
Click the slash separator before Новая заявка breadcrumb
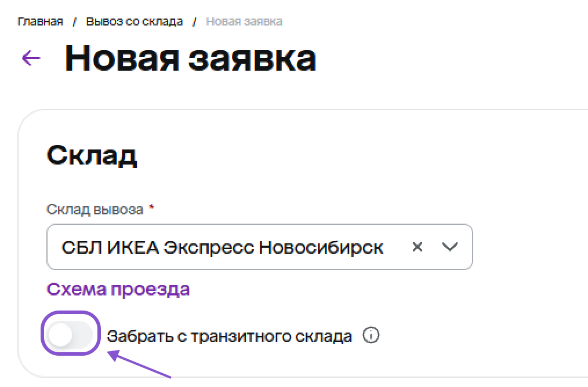pyautogui.click(x=195, y=22)
